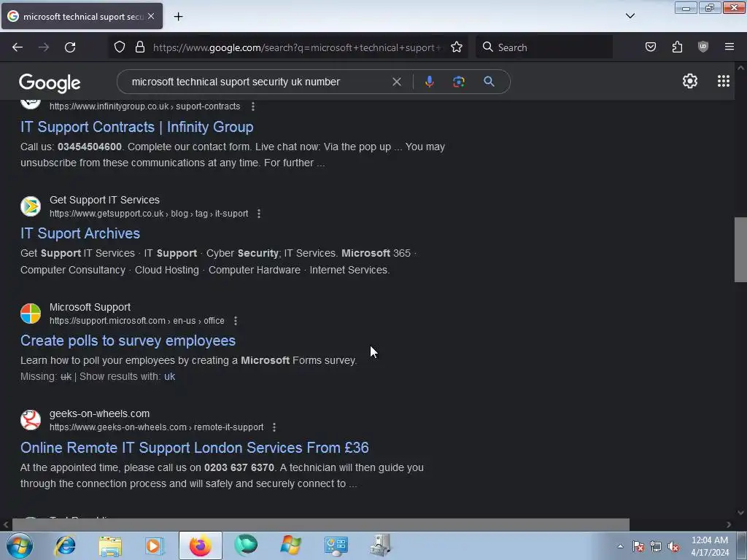Click the forward navigation arrow
The image size is (747, 560).
coord(44,47)
